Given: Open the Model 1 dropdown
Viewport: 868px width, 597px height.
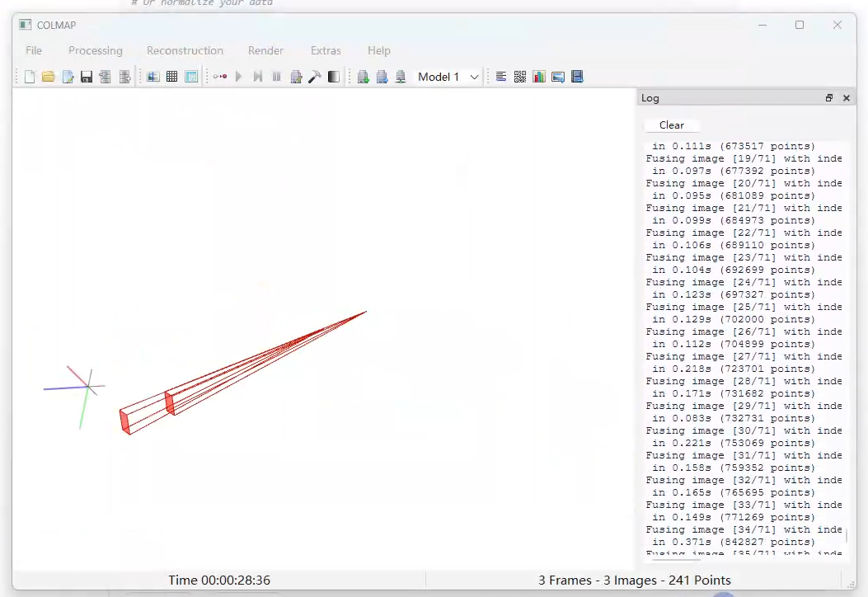Looking at the screenshot, I should point(448,77).
